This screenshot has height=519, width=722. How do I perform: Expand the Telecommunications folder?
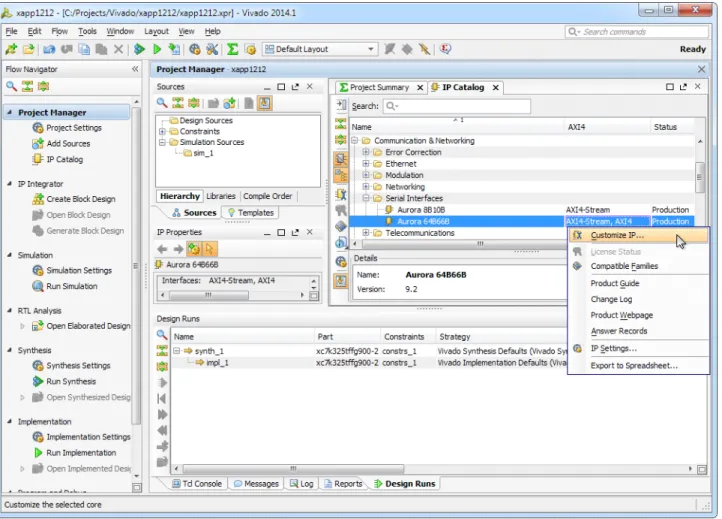366,233
